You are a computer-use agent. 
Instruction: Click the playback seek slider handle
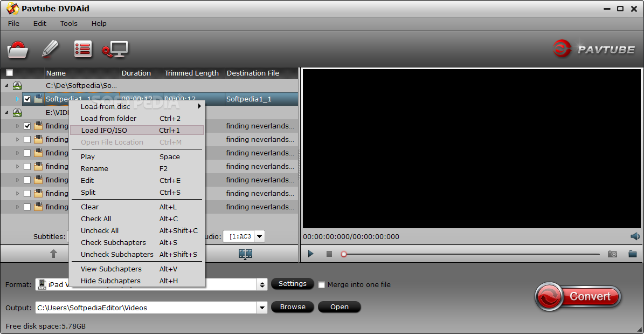pos(344,254)
